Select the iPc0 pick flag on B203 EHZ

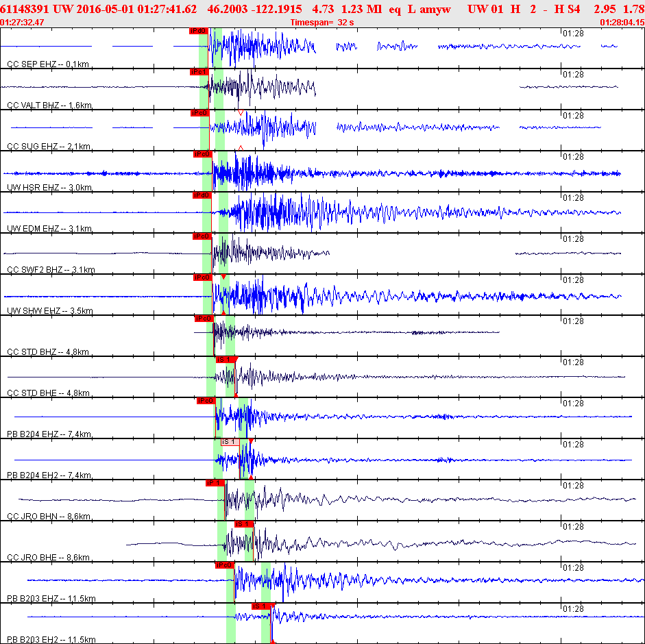coord(224,565)
